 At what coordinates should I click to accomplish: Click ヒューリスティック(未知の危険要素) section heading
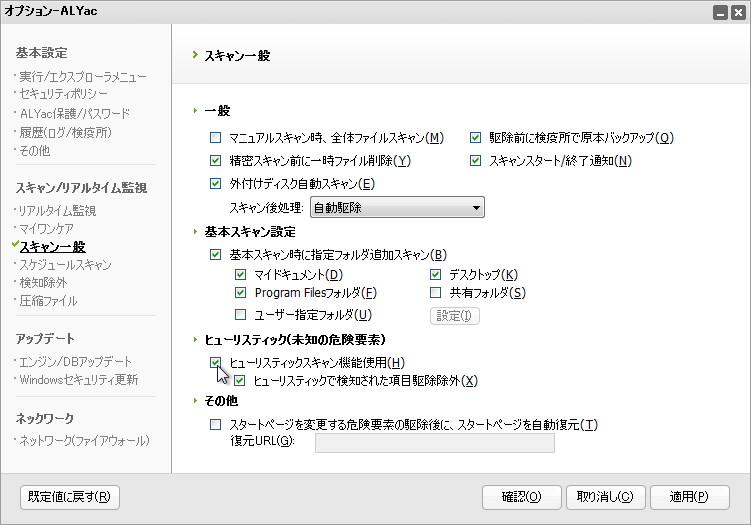[x=295, y=340]
